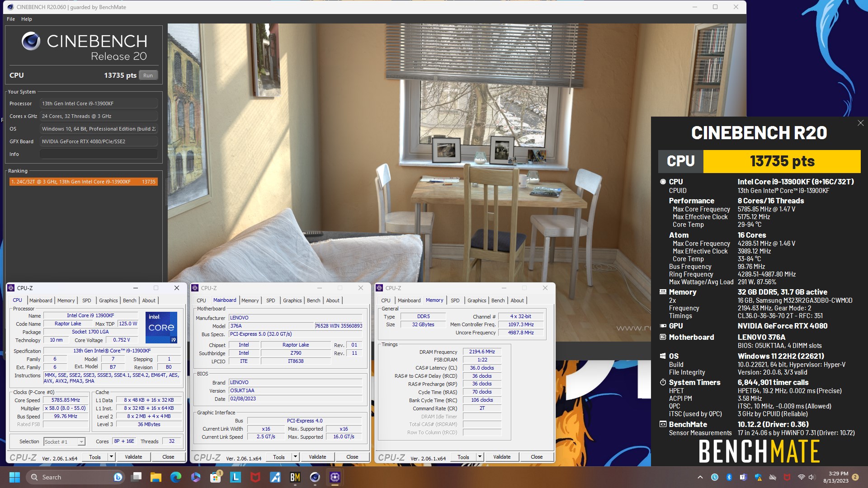This screenshot has width=868, height=488.
Task: Open About tab in second CPU-Z window
Action: (333, 300)
